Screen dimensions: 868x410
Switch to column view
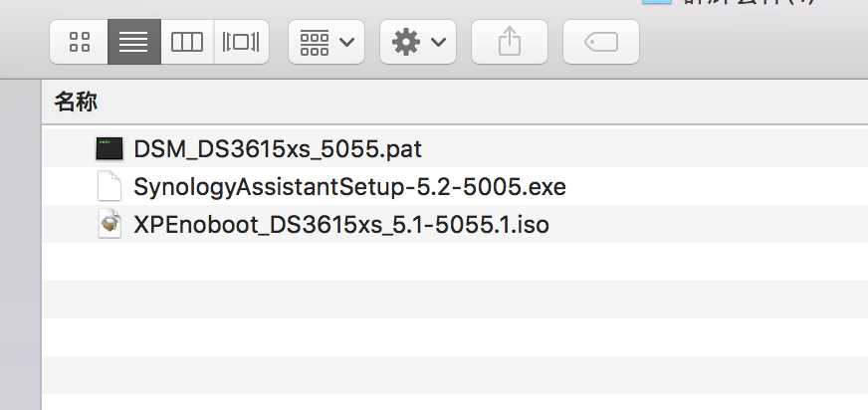(x=187, y=42)
